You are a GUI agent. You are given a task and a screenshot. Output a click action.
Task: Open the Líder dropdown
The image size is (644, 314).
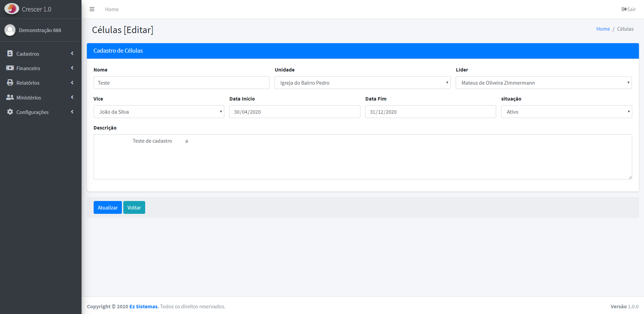[543, 83]
